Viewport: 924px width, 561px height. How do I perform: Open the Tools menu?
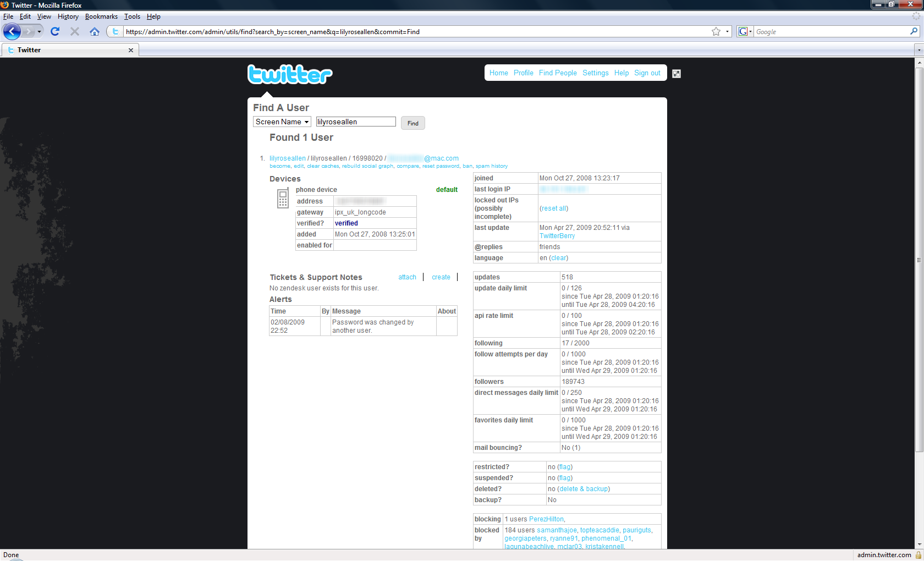[x=132, y=16]
